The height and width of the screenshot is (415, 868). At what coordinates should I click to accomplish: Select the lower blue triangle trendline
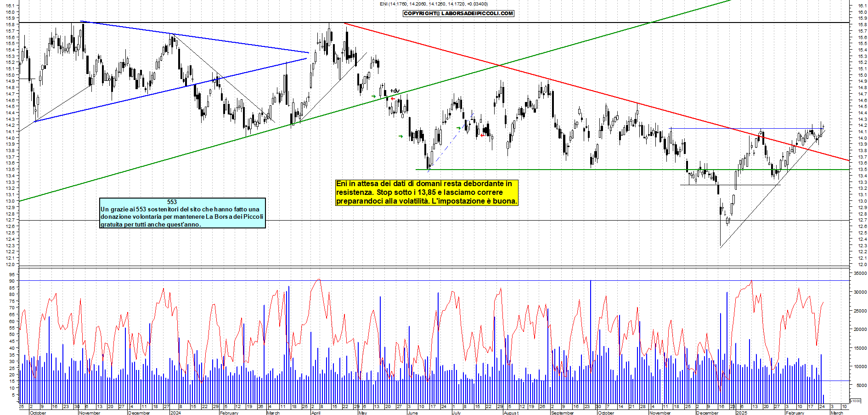[x=170, y=90]
